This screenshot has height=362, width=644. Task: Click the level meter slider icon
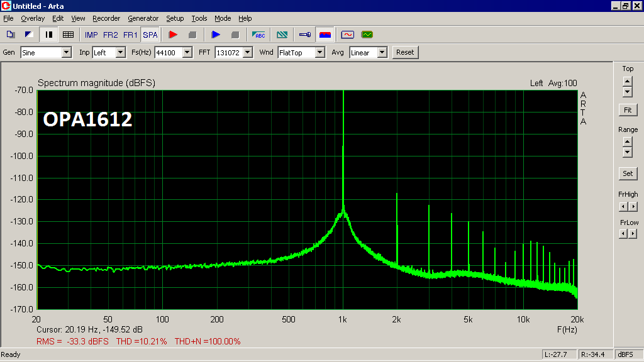point(305,35)
